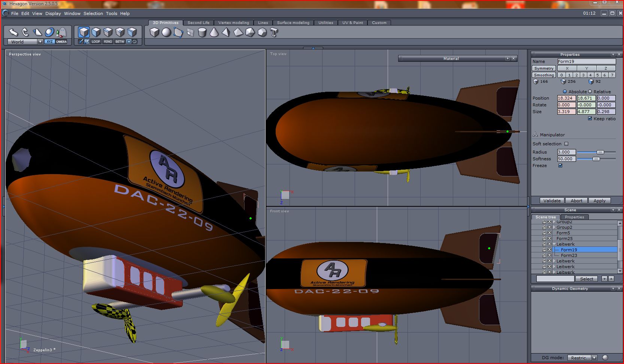Open the 3D Text primitive tool
Viewport: 624px width, 364px height.
(x=274, y=33)
